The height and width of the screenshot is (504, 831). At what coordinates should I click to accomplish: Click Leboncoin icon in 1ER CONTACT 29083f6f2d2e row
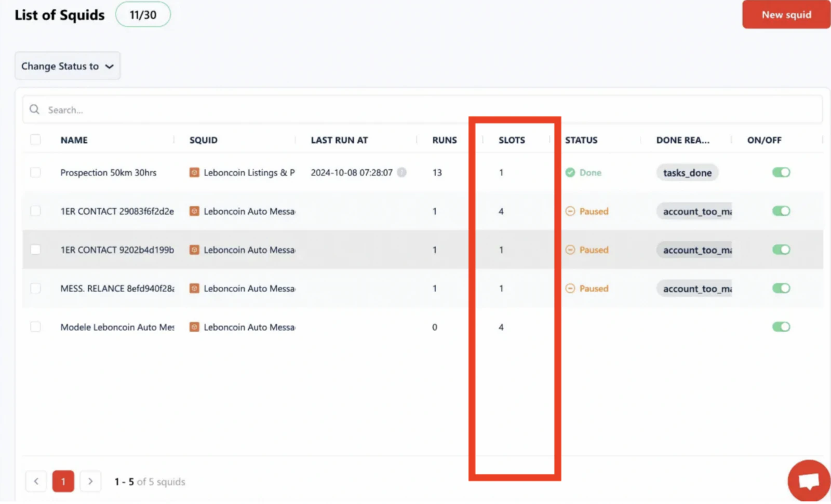click(x=194, y=211)
